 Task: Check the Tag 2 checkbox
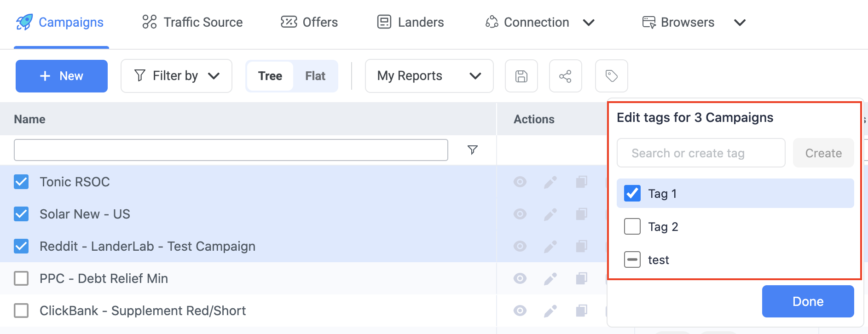click(x=632, y=226)
